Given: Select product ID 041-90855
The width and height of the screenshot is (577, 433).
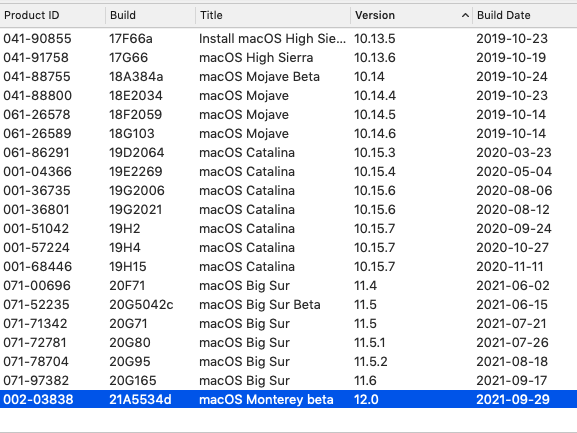Looking at the screenshot, I should [x=37, y=39].
